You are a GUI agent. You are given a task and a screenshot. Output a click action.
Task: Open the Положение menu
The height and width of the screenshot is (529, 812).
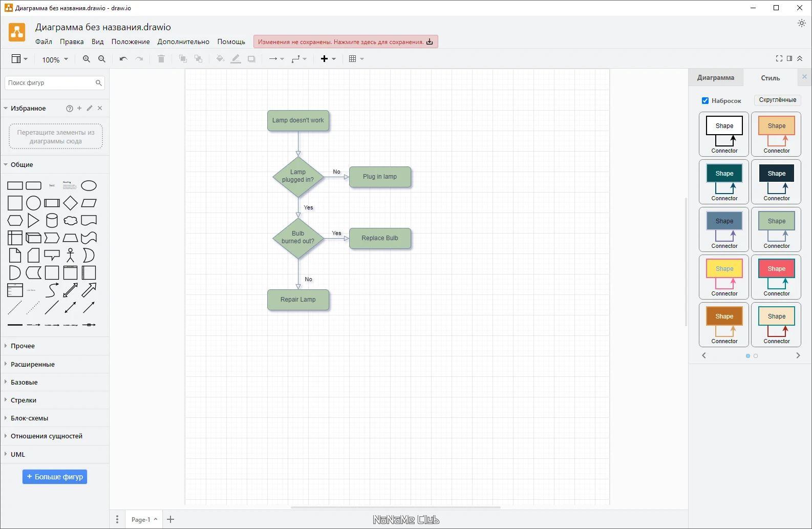coord(131,42)
